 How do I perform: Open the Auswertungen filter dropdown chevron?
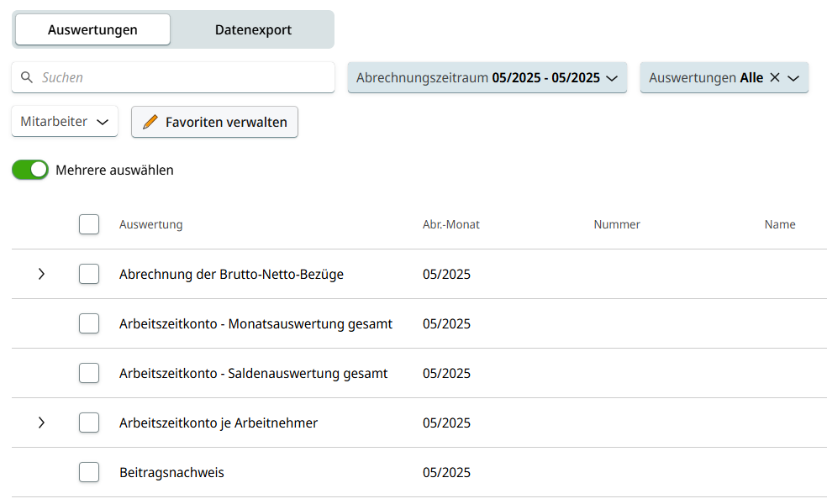click(x=793, y=77)
